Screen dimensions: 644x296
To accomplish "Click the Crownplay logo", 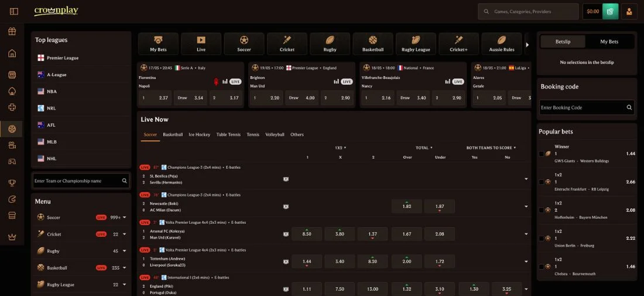I will point(56,11).
